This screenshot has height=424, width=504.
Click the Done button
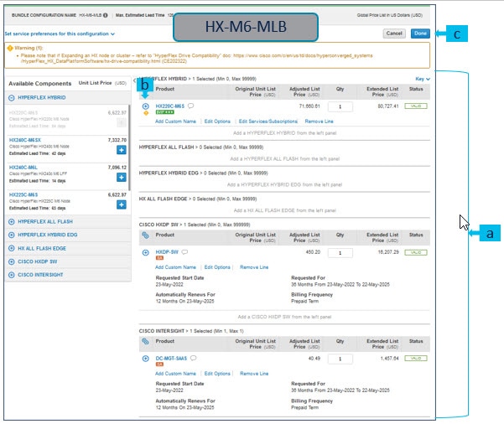pos(420,34)
